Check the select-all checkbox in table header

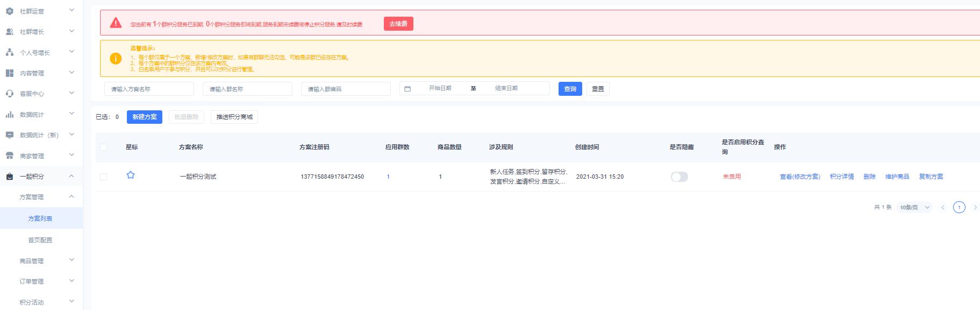click(104, 147)
